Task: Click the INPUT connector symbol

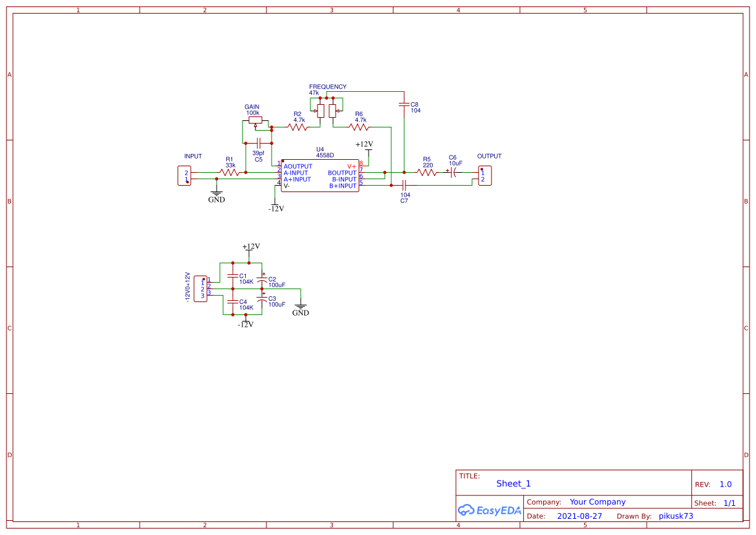Action: pos(184,175)
